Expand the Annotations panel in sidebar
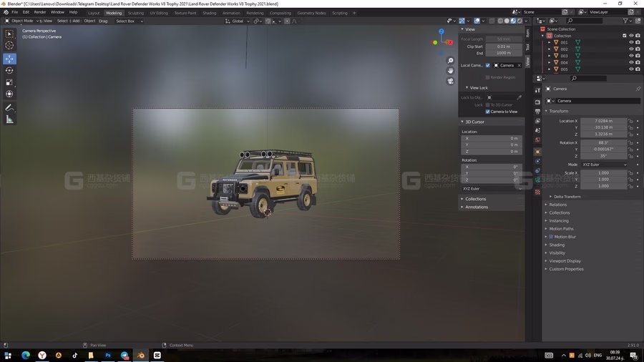Viewport: 644px width, 362px height. coord(476,207)
